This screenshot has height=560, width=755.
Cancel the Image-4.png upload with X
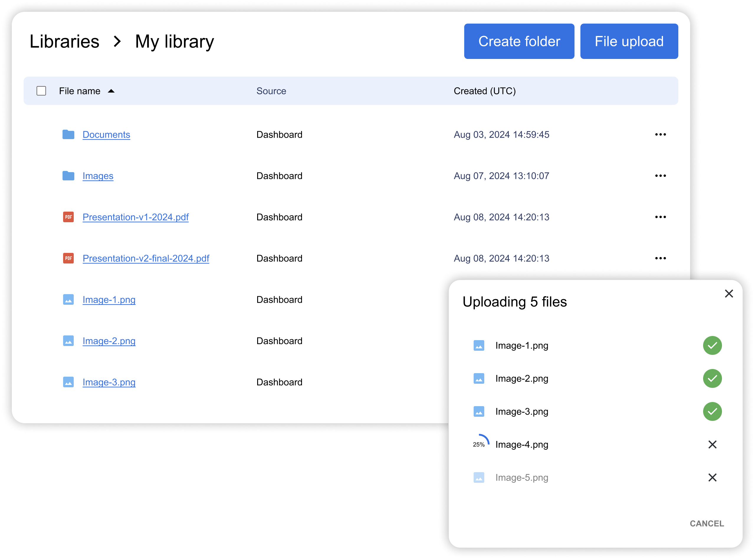pyautogui.click(x=712, y=444)
